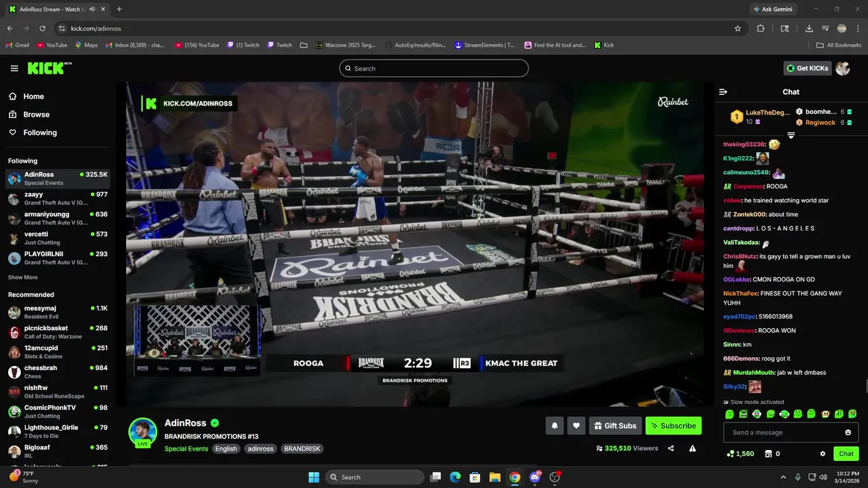Click the report warning triangle icon
Image resolution: width=868 pixels, height=488 pixels.
692,448
